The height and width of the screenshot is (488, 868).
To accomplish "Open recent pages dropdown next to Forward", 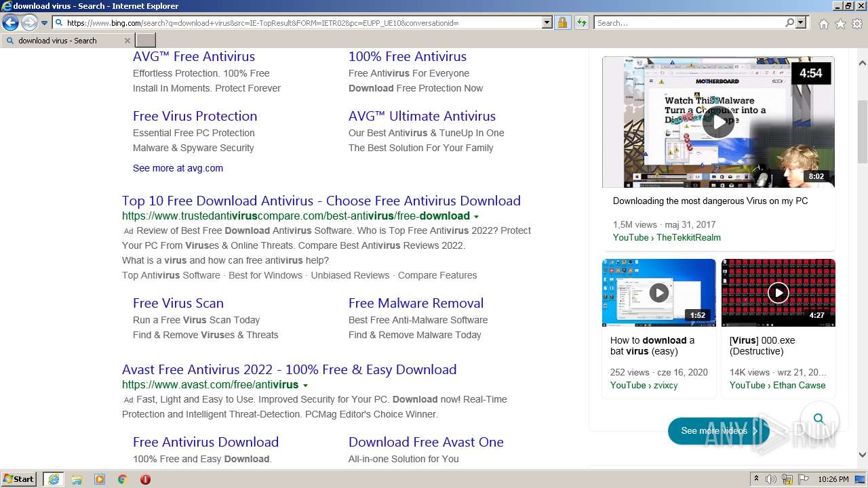I will pos(44,23).
